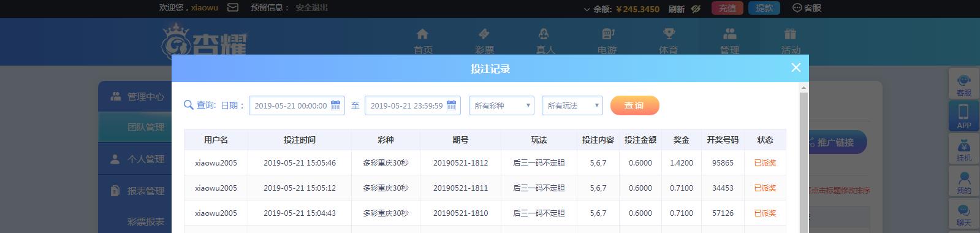Image resolution: width=980 pixels, height=233 pixels.
Task: Click period number 20190521-1812
Action: (x=460, y=163)
